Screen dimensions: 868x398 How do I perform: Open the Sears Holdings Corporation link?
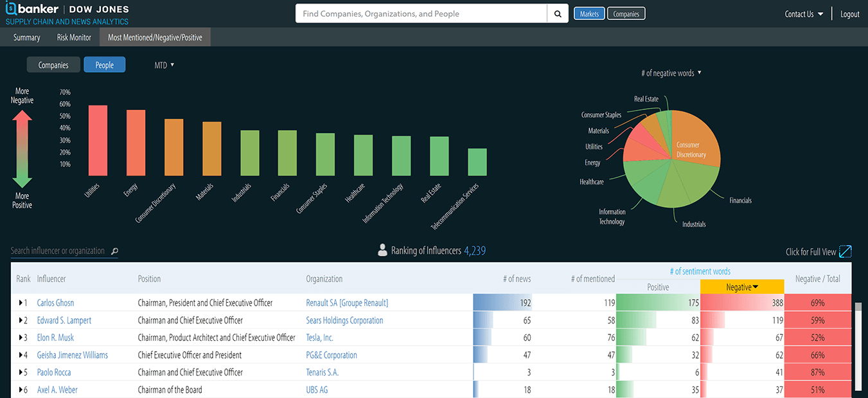pos(344,320)
